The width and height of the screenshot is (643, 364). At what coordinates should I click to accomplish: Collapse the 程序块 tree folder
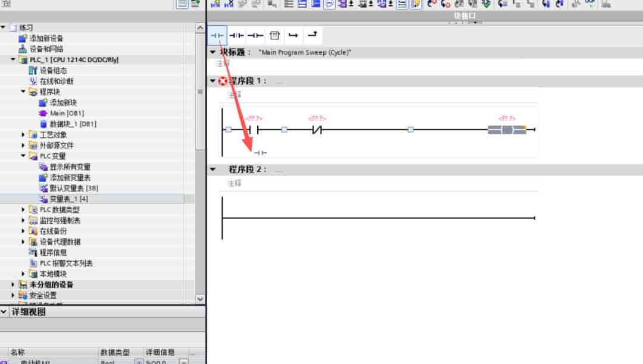coord(23,92)
